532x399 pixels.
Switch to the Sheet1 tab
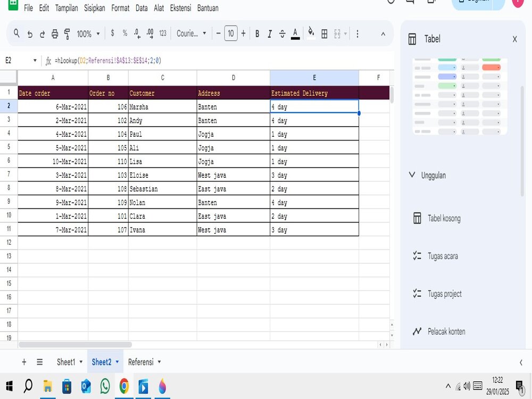[66, 362]
